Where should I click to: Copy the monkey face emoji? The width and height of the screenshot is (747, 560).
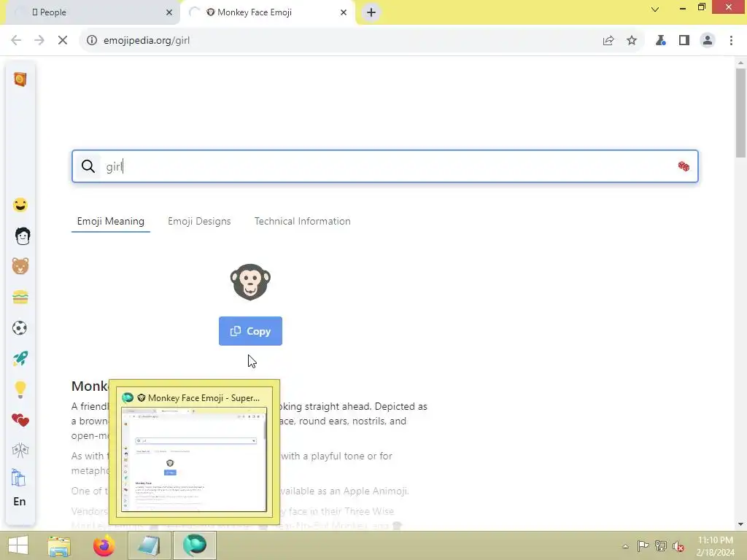pyautogui.click(x=251, y=331)
